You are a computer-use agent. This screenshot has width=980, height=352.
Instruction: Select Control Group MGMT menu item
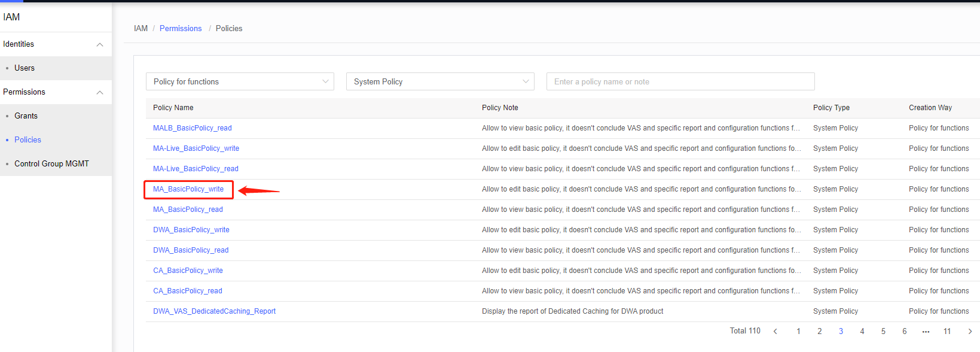51,164
